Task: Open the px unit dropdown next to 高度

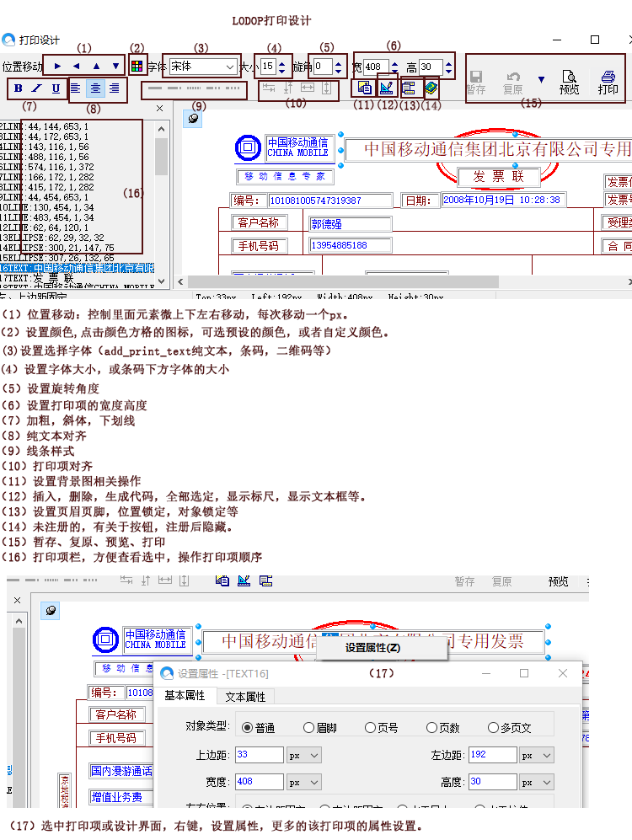Action: [x=536, y=783]
